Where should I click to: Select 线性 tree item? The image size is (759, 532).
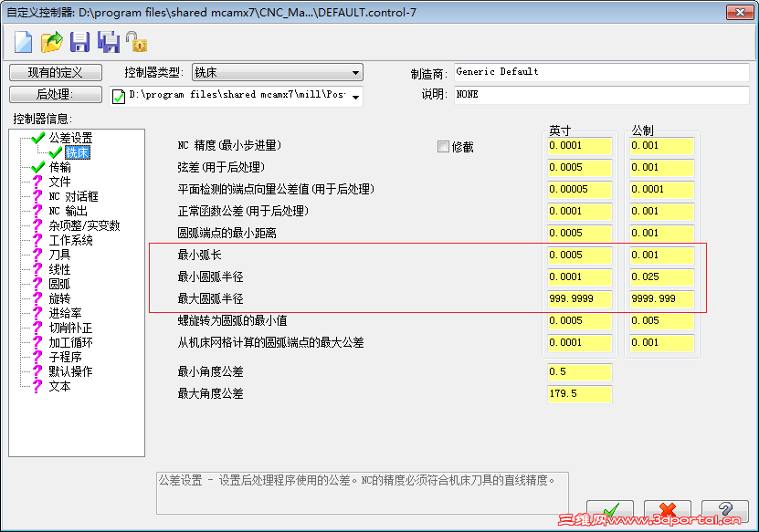coord(59,269)
